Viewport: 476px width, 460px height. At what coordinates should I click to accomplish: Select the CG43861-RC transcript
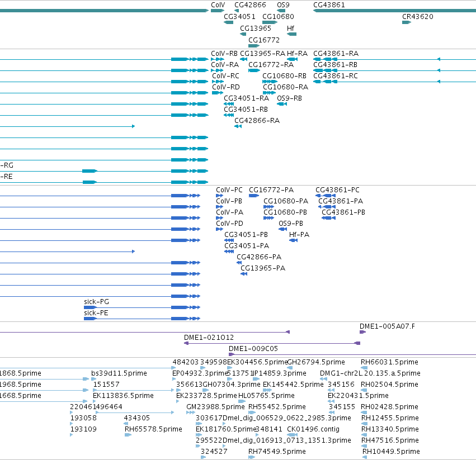[x=394, y=82]
